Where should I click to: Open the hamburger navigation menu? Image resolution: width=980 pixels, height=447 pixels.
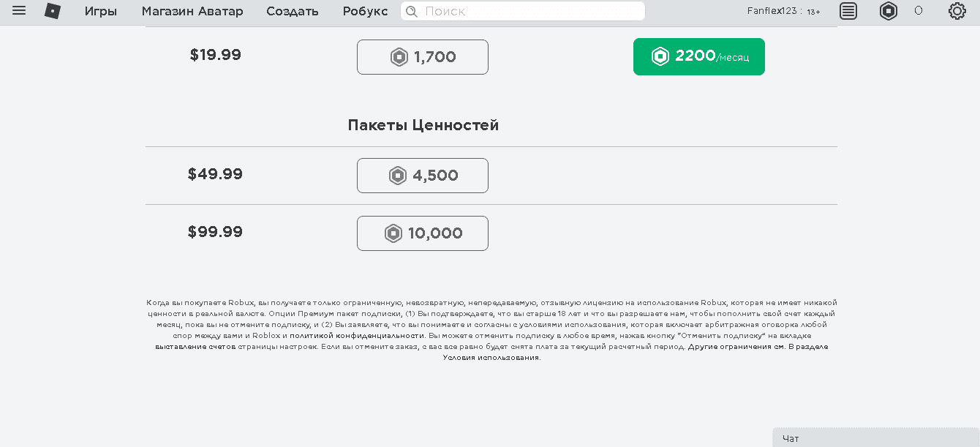[x=19, y=11]
